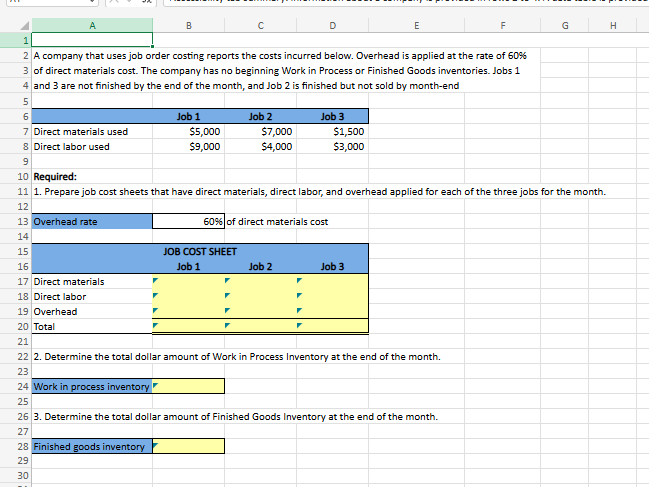Select column B header
This screenshot has height=487, width=649.
pos(189,26)
